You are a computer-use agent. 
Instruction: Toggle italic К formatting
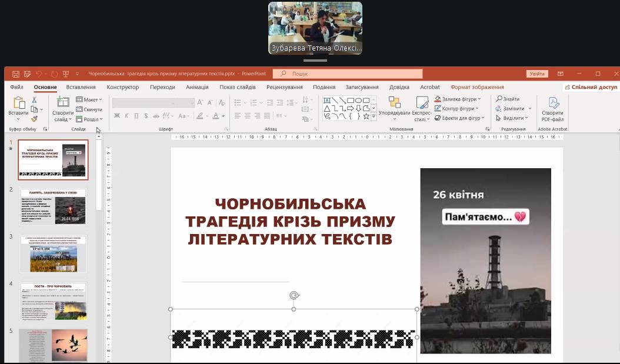tap(126, 116)
